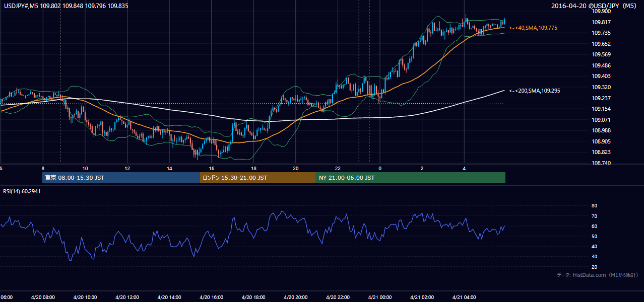The height and width of the screenshot is (302, 644).
Task: Click the RSI 30 level label
Action: tap(594, 256)
